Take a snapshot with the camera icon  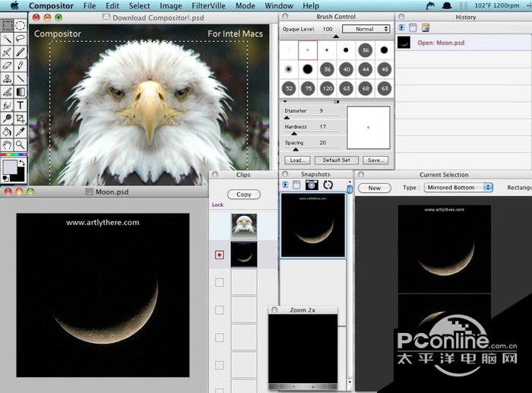click(x=312, y=185)
